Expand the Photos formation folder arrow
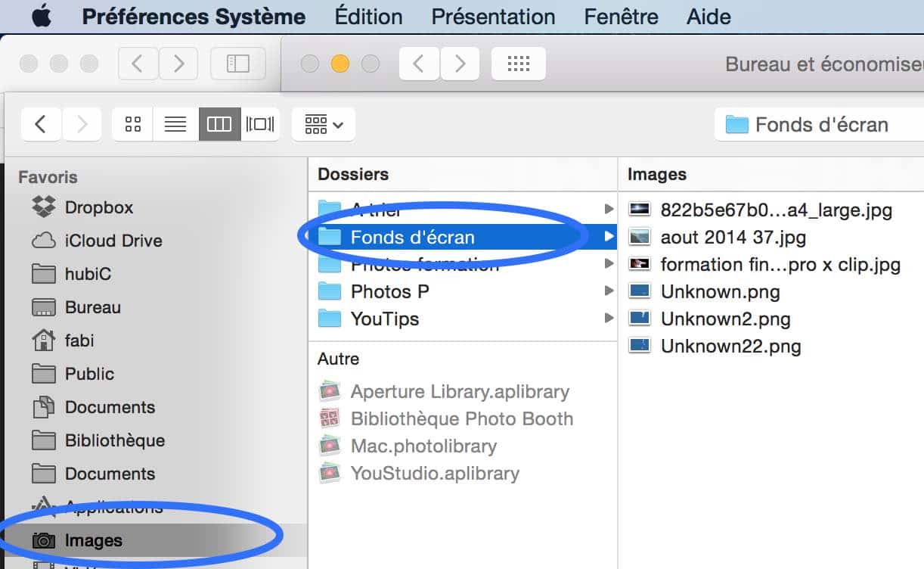The width and height of the screenshot is (924, 569). click(609, 264)
